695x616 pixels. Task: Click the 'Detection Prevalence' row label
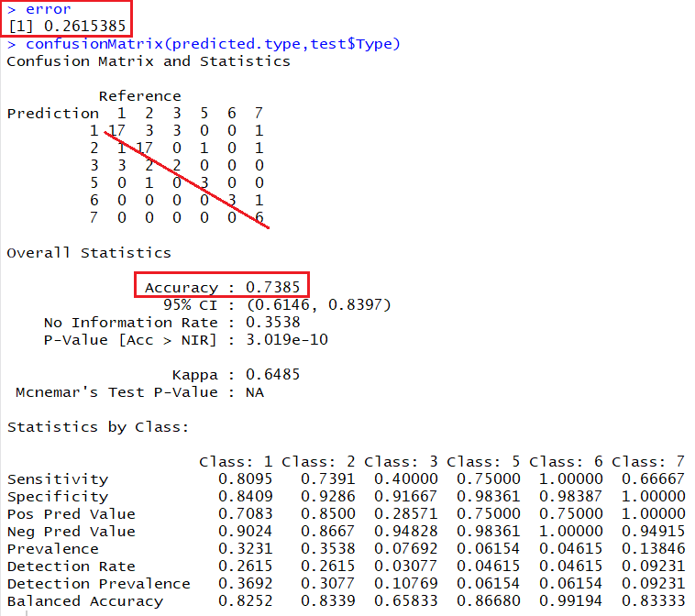click(x=98, y=584)
